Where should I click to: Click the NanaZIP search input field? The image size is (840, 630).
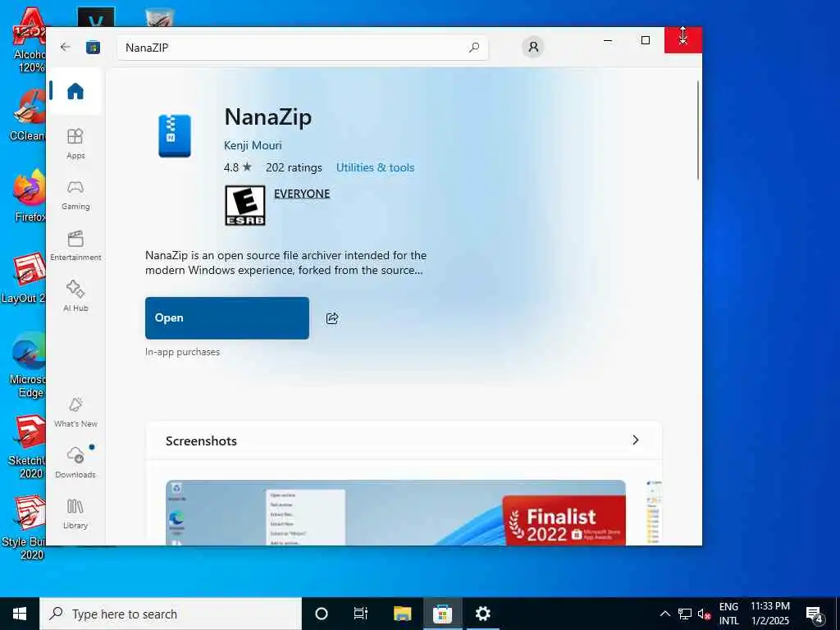pyautogui.click(x=302, y=48)
